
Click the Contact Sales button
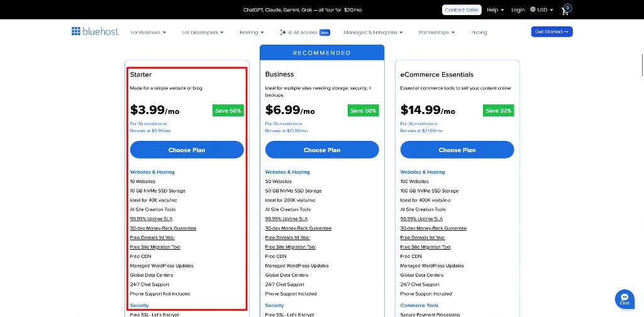pos(462,10)
